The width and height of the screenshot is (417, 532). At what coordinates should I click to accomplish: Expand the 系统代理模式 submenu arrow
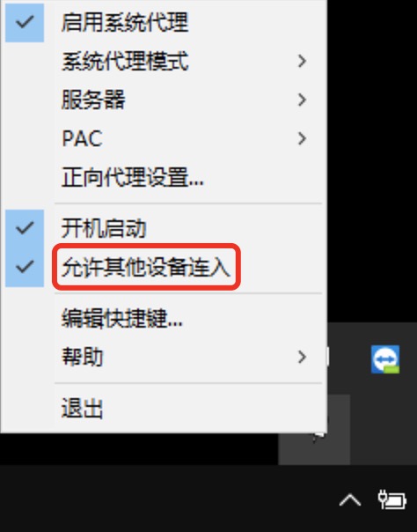pyautogui.click(x=302, y=61)
